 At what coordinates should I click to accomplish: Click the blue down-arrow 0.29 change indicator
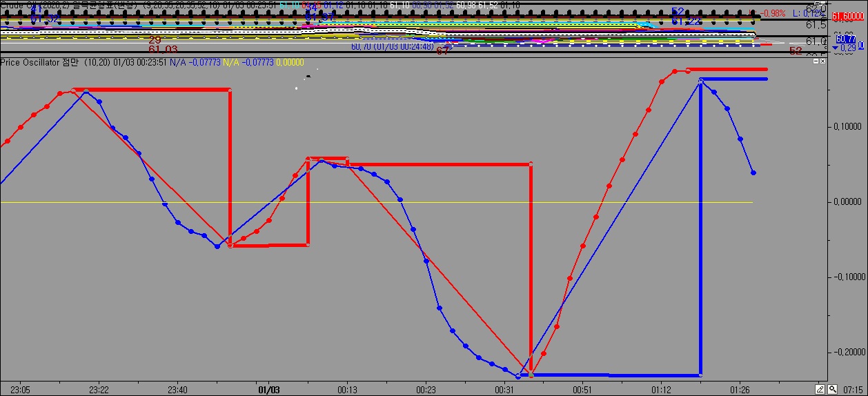click(845, 48)
